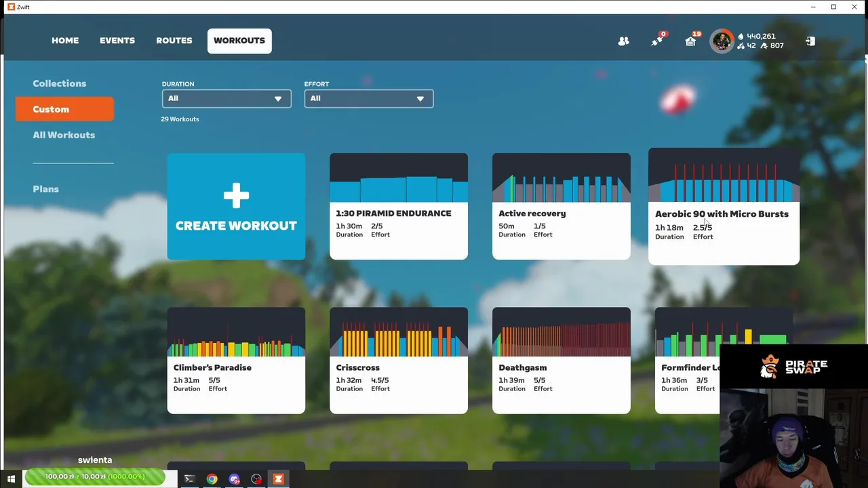
Task: Click the Create Workout button
Action: pyautogui.click(x=236, y=206)
